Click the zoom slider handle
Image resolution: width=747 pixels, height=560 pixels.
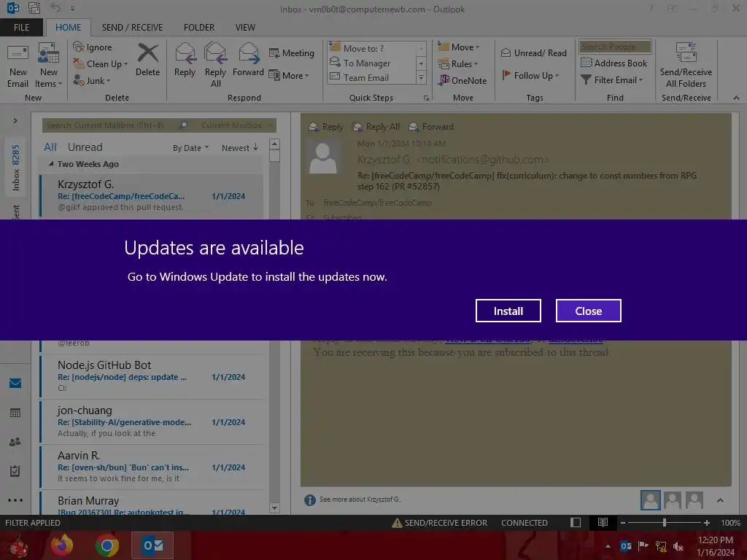tap(665, 523)
